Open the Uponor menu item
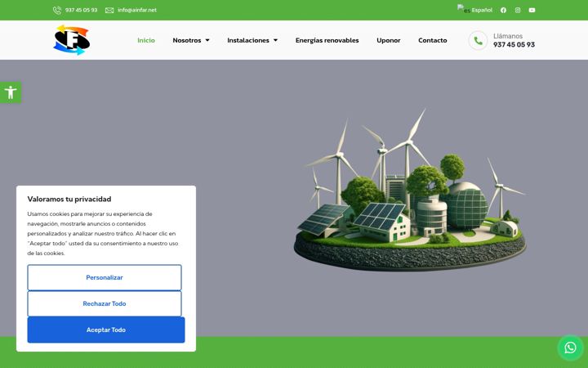588x368 pixels. pyautogui.click(x=389, y=40)
